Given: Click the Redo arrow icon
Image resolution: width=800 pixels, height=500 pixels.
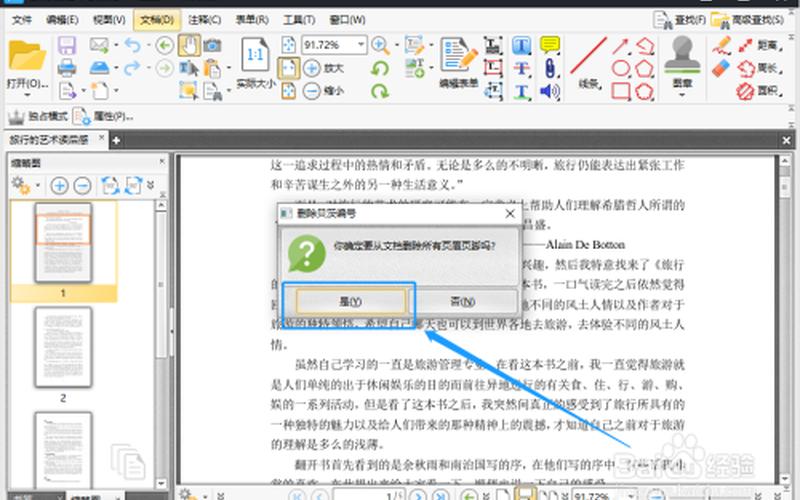Looking at the screenshot, I should click(132, 67).
